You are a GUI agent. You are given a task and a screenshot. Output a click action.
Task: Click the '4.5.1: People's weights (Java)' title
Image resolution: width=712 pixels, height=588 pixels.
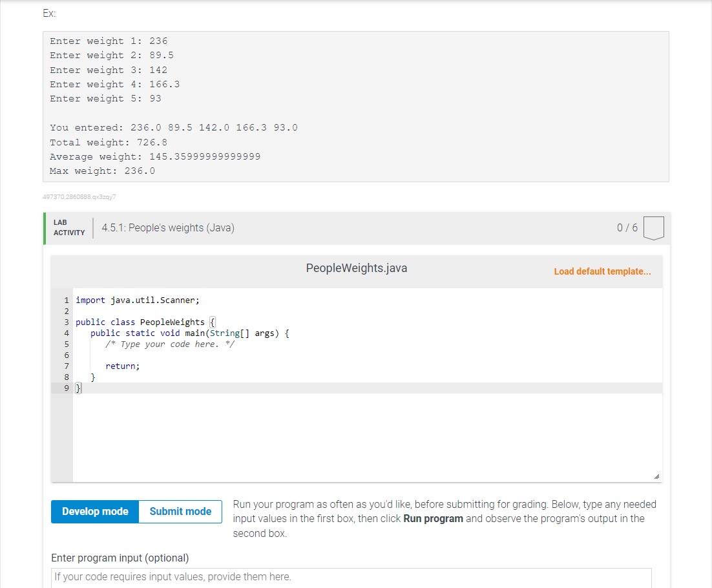167,227
